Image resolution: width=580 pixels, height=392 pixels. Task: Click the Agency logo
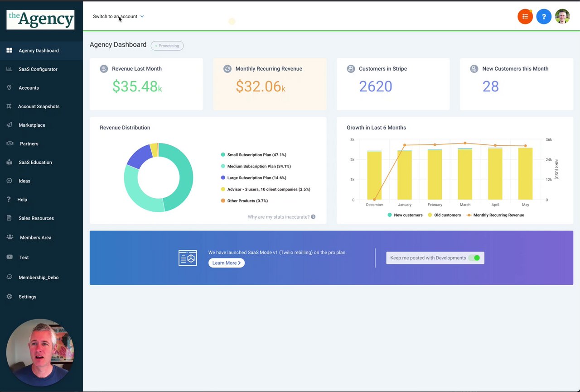pos(40,19)
